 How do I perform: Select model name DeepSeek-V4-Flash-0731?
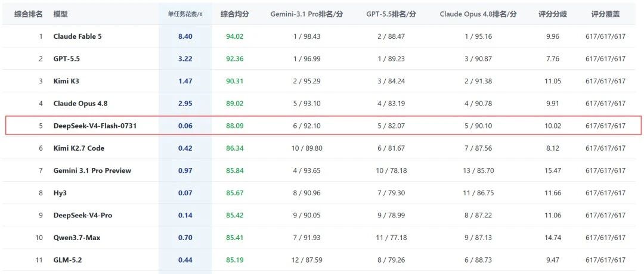pyautogui.click(x=95, y=126)
